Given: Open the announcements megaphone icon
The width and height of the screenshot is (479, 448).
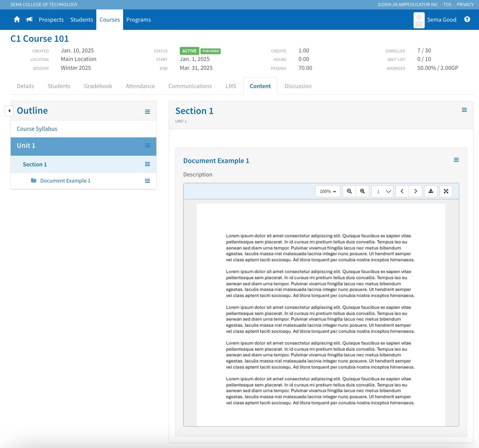Looking at the screenshot, I should coord(29,20).
